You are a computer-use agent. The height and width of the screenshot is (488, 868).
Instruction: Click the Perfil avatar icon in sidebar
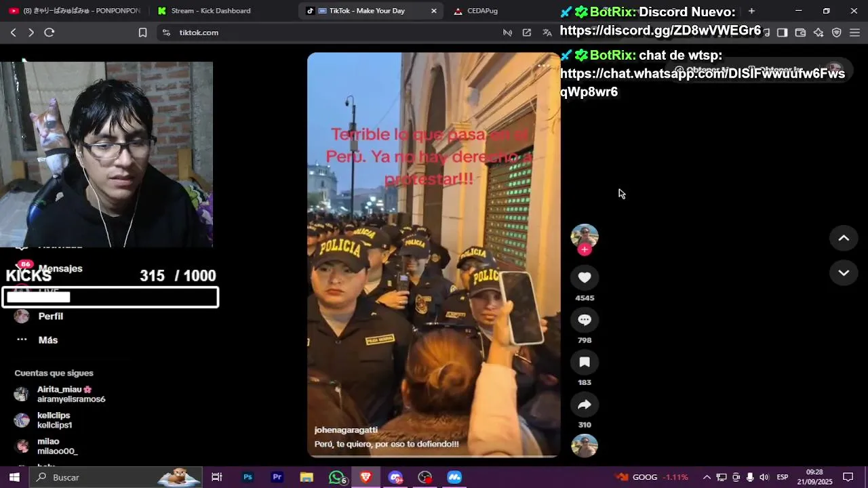pos(22,316)
